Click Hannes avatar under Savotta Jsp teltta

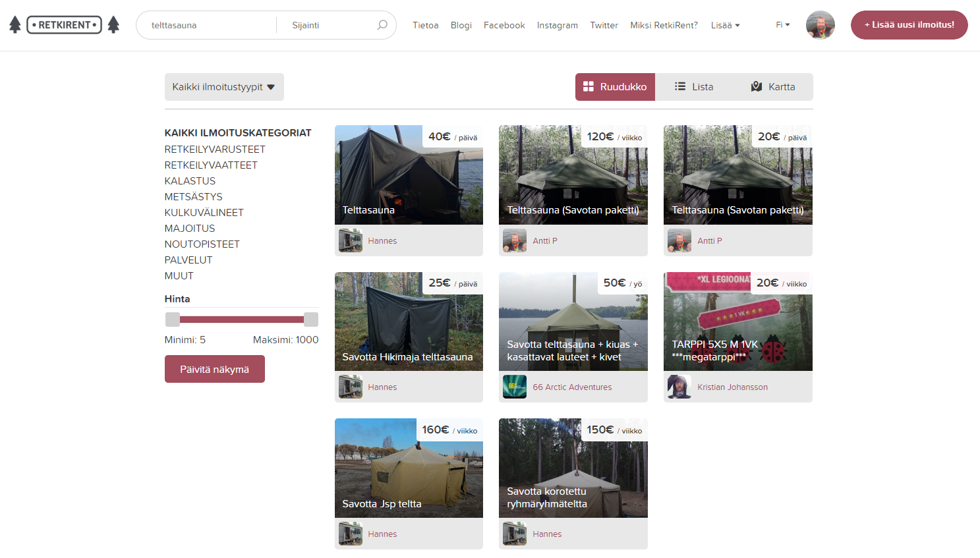tap(351, 534)
